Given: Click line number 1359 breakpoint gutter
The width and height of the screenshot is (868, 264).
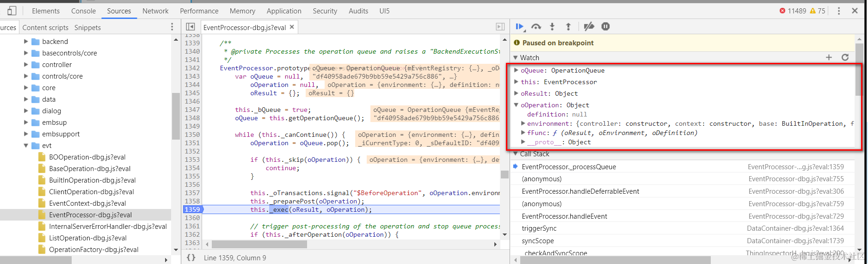Looking at the screenshot, I should pos(192,209).
